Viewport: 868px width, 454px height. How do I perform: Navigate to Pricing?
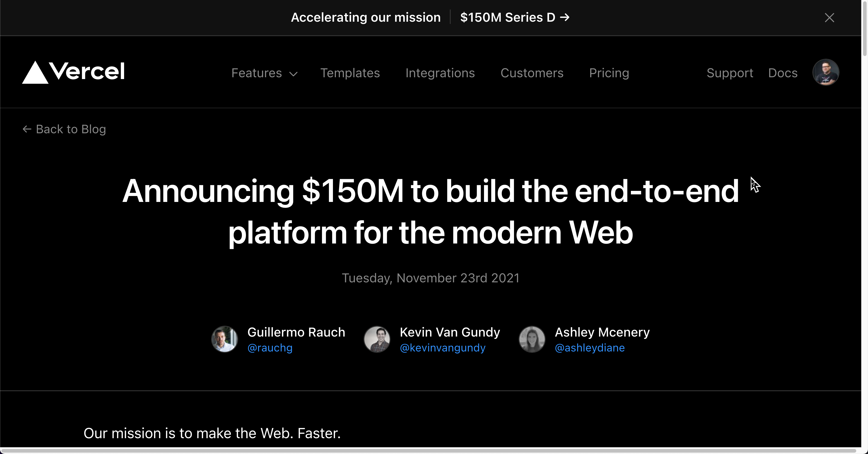609,73
